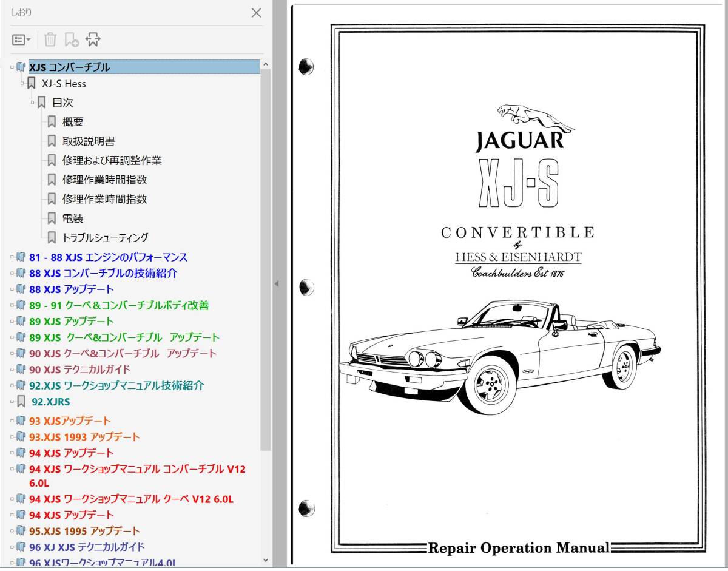Open 81 - 88 XJS エンジンのパフォーマンス bookmark

tap(108, 257)
